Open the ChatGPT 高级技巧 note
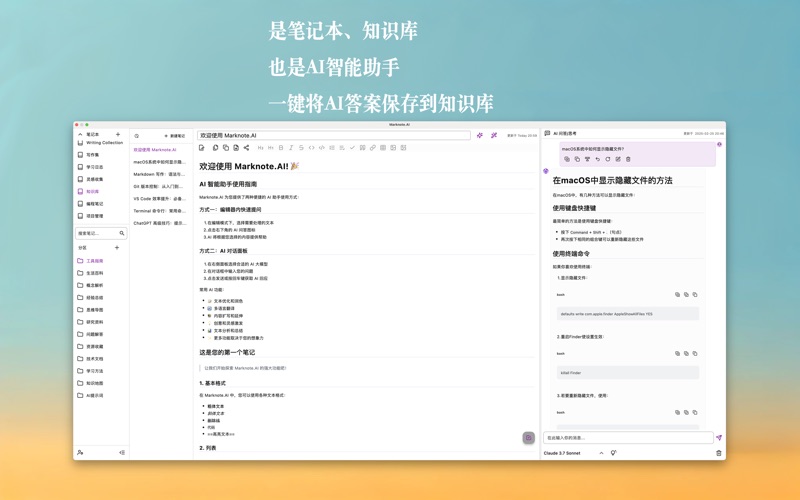 click(160, 223)
